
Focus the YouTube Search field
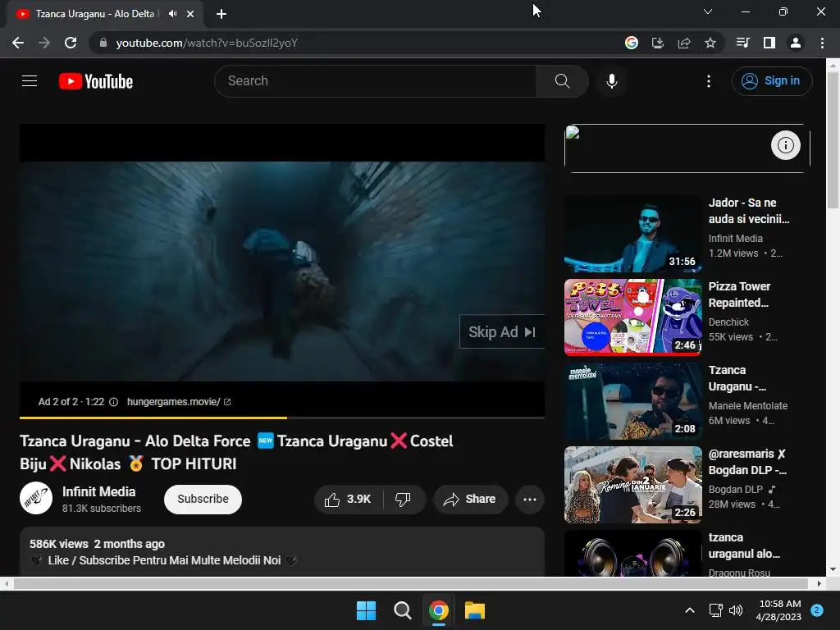[x=376, y=81]
